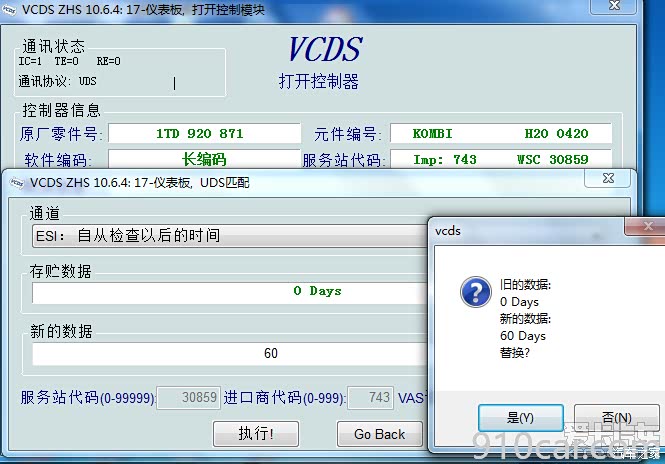Click the 软件编码 label

point(58,160)
